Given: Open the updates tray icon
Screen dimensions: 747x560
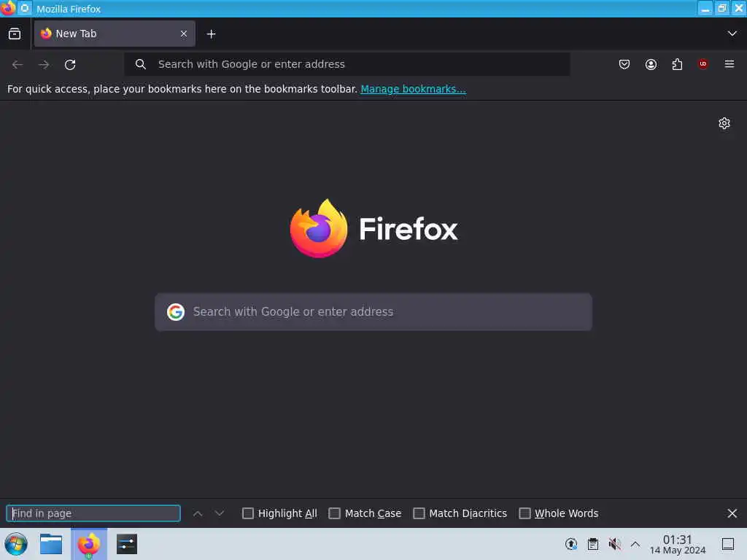Looking at the screenshot, I should (x=570, y=544).
